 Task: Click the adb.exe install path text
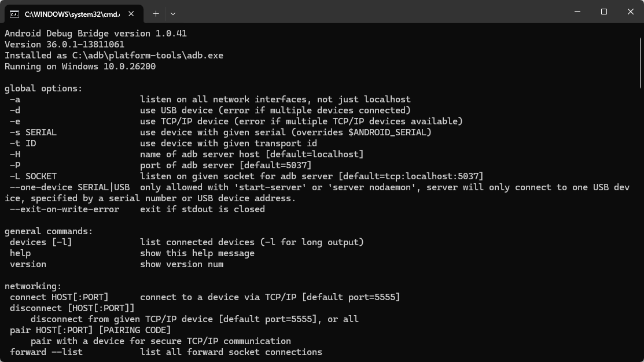(x=148, y=56)
